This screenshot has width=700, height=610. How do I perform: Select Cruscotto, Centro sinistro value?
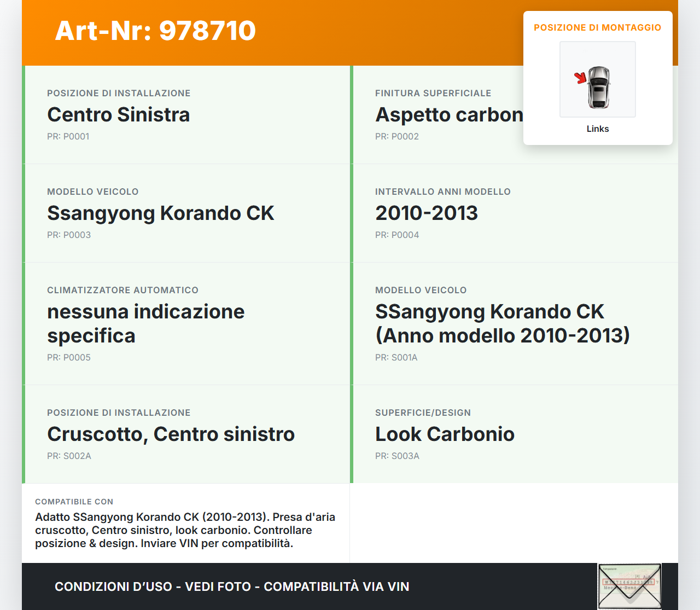coord(171,434)
